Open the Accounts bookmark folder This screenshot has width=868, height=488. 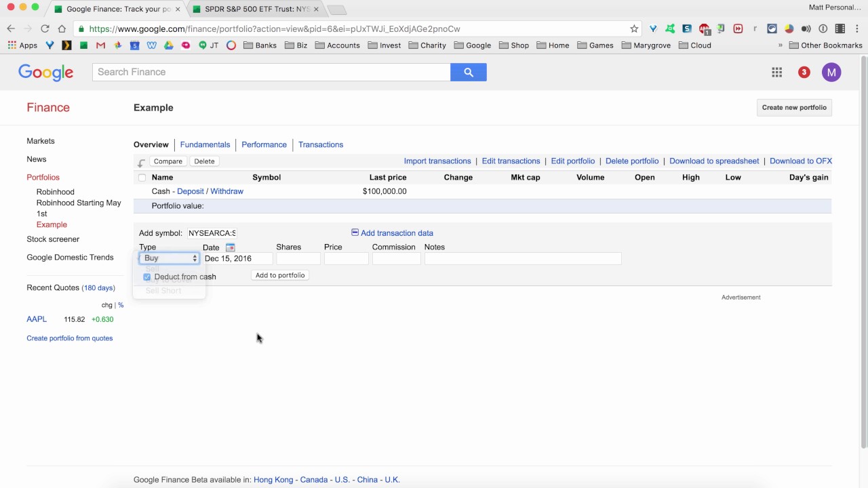click(x=337, y=45)
